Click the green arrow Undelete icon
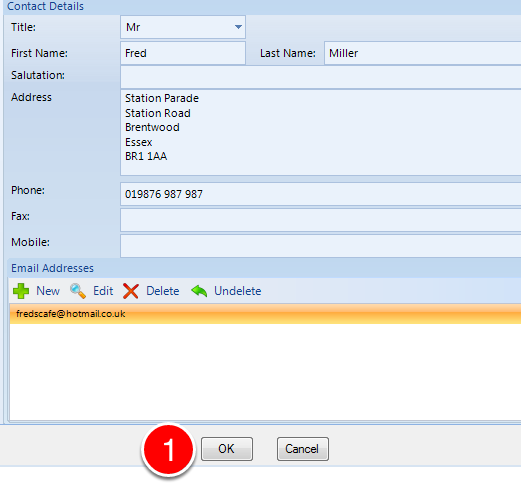This screenshot has width=521, height=492. pyautogui.click(x=199, y=291)
